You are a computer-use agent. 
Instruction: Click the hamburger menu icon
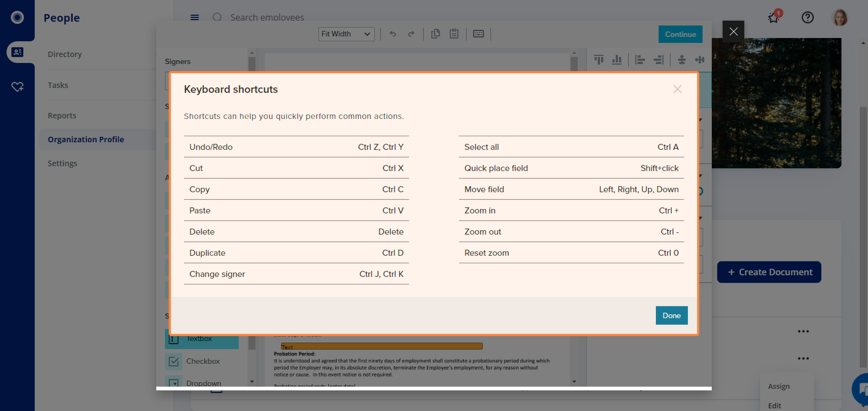(x=194, y=18)
